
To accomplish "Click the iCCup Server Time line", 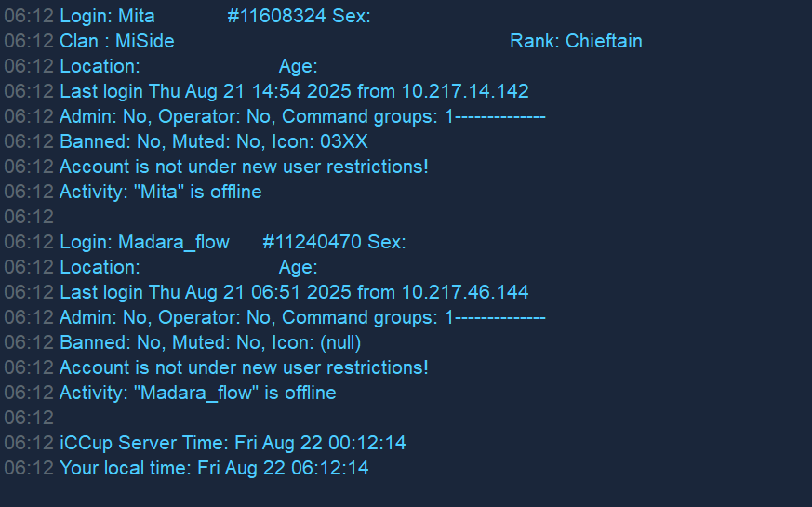I will (233, 444).
